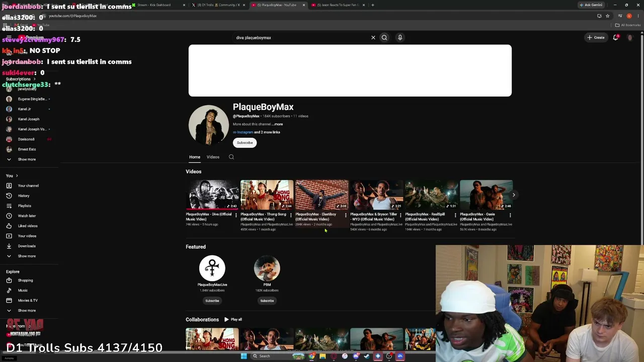Open the Oasis video thumbnail
Screen dimensions: 644x362
click(487, 195)
